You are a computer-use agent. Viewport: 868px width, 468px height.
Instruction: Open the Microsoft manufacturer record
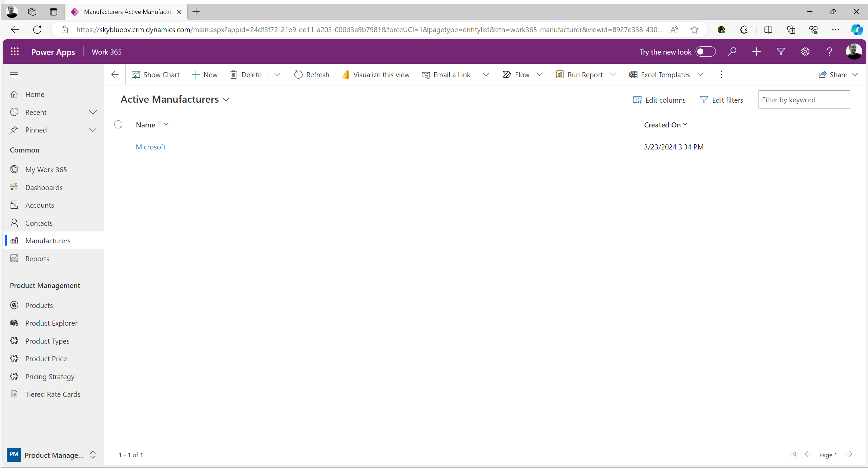click(x=150, y=147)
